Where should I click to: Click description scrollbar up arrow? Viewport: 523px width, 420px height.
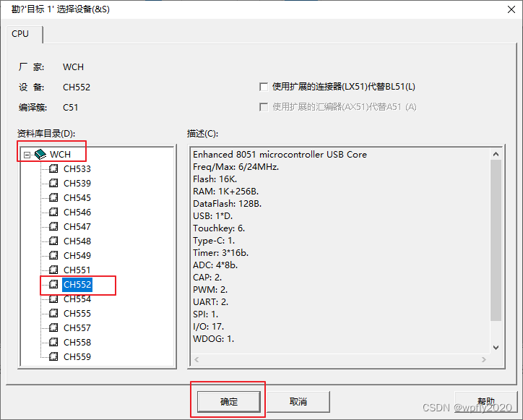(x=496, y=154)
